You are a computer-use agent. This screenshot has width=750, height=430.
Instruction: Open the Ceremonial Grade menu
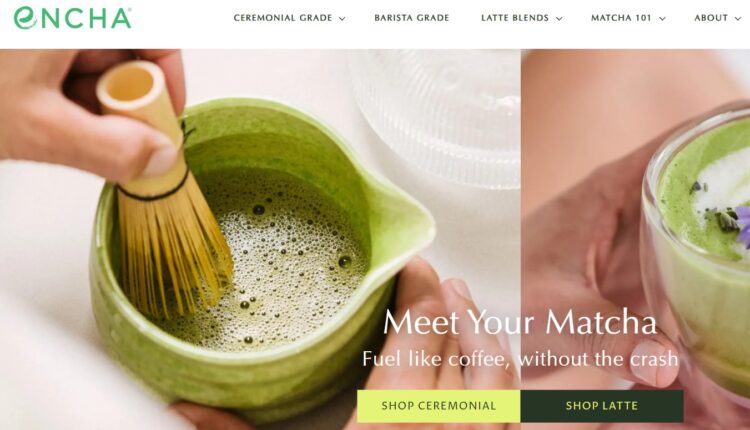pyautogui.click(x=283, y=18)
